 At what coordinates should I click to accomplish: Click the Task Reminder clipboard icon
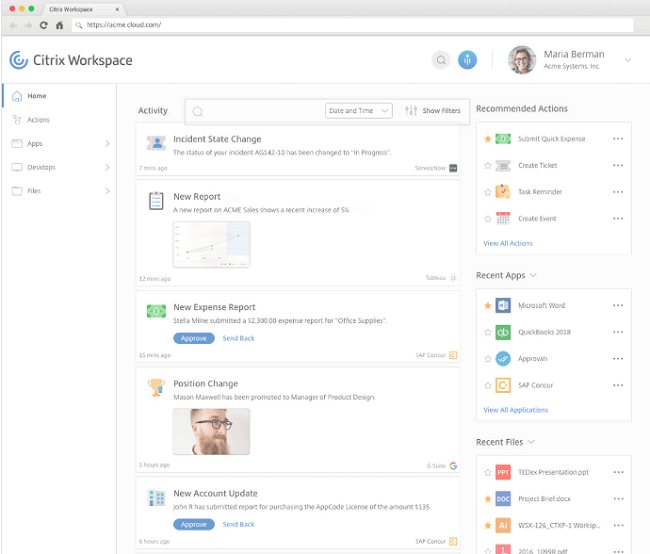coord(503,192)
